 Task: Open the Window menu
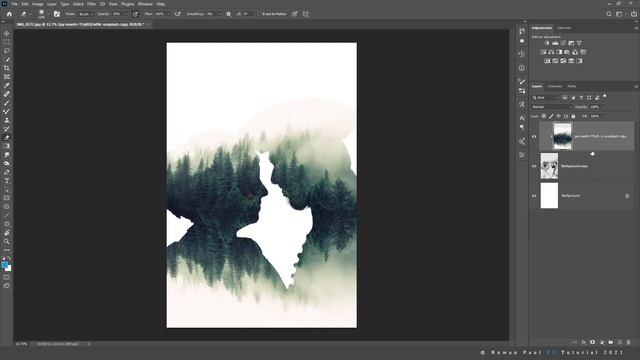[145, 4]
